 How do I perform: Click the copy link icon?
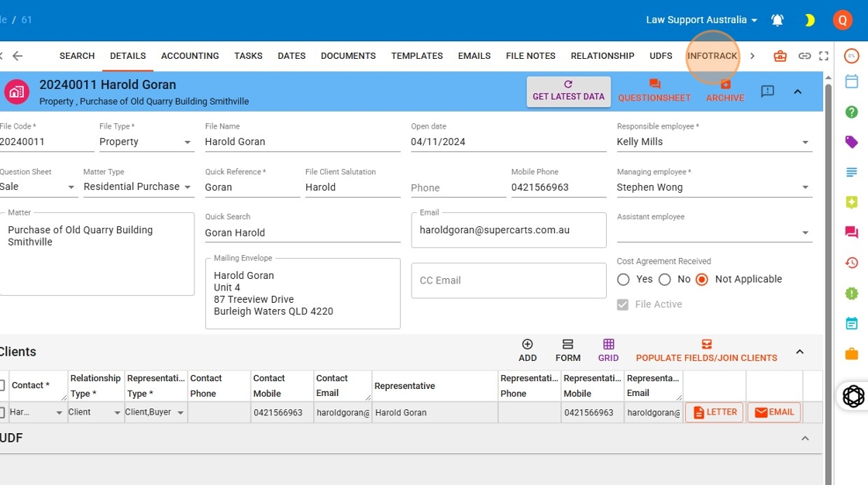coord(804,56)
